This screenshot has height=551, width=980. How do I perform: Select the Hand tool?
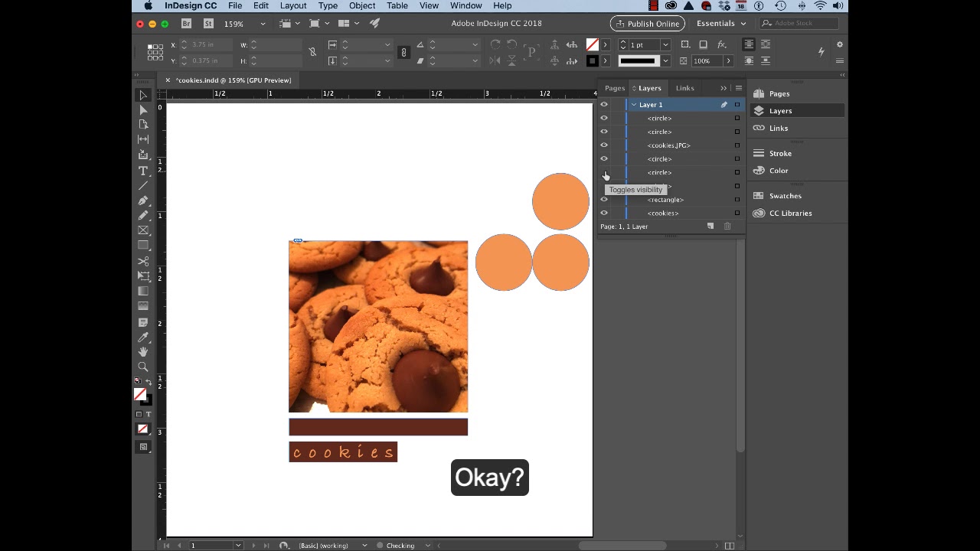coord(143,352)
